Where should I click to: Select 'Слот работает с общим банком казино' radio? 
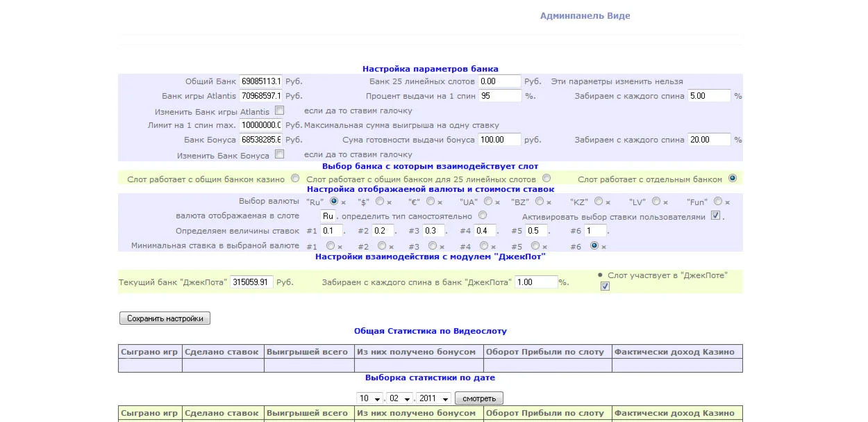pos(296,179)
